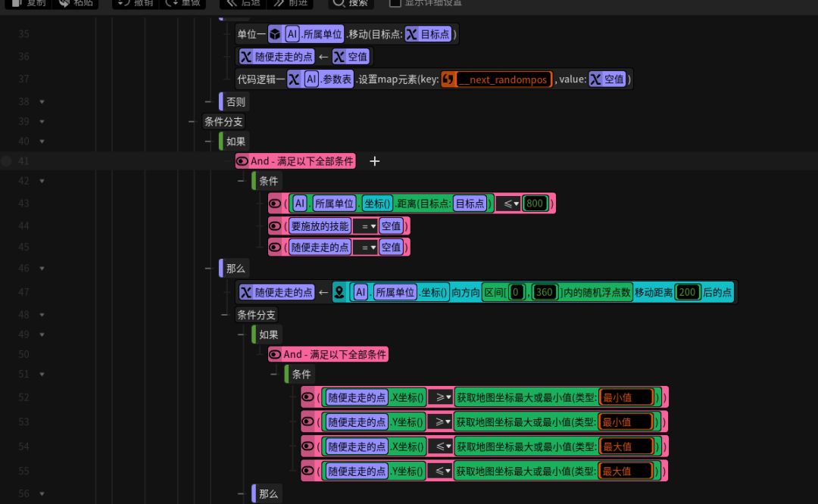Select the 那么 block on line 46
818x504 pixels.
click(234, 269)
